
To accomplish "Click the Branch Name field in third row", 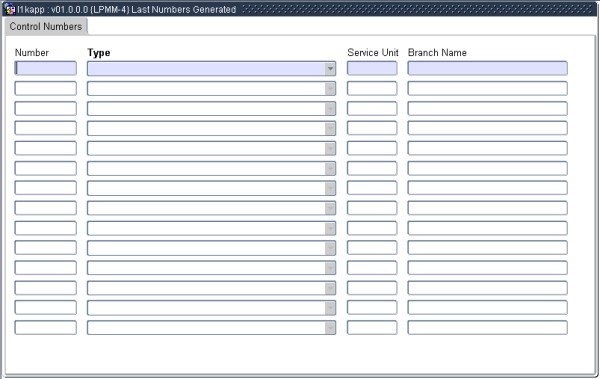I will 488,108.
